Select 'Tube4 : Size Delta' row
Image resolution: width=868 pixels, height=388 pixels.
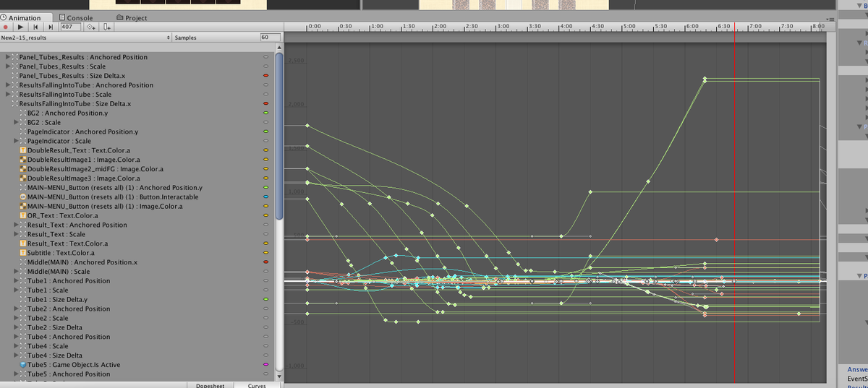(137, 355)
